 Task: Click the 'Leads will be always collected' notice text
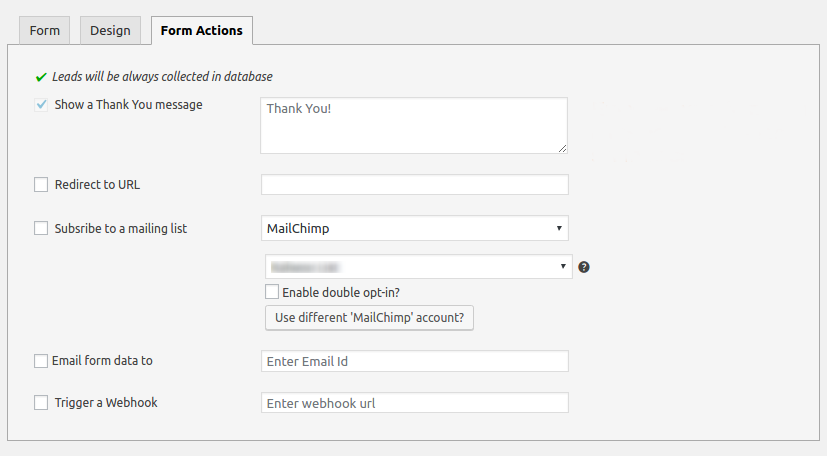162,77
